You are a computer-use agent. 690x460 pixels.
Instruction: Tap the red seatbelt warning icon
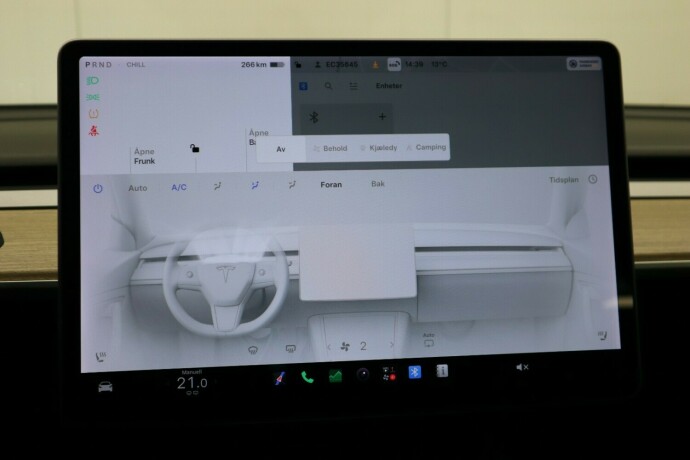tap(93, 131)
